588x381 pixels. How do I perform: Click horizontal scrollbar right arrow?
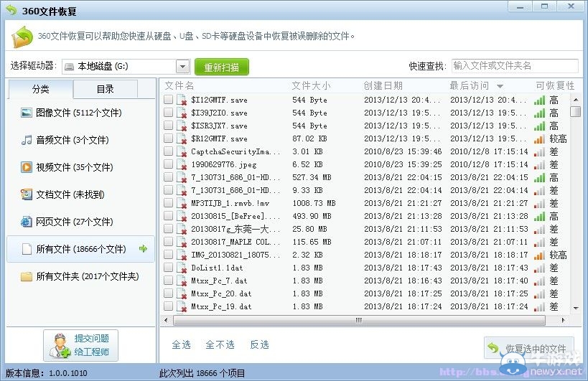click(564, 320)
